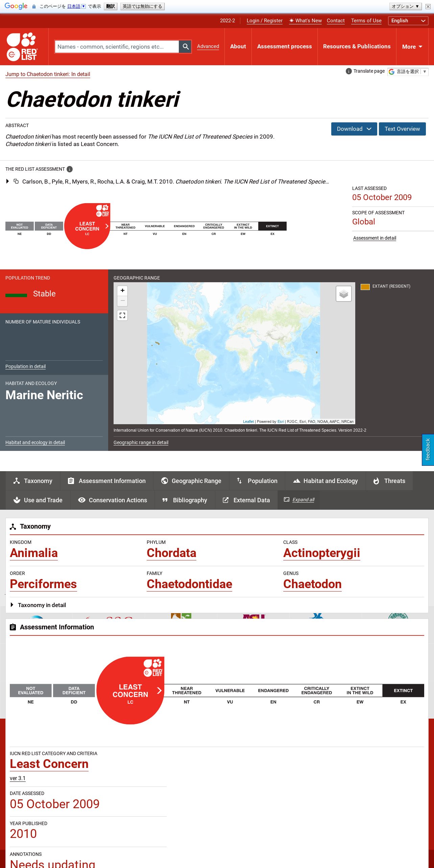Open the map in fullscreen view
The image size is (434, 868).
(122, 315)
